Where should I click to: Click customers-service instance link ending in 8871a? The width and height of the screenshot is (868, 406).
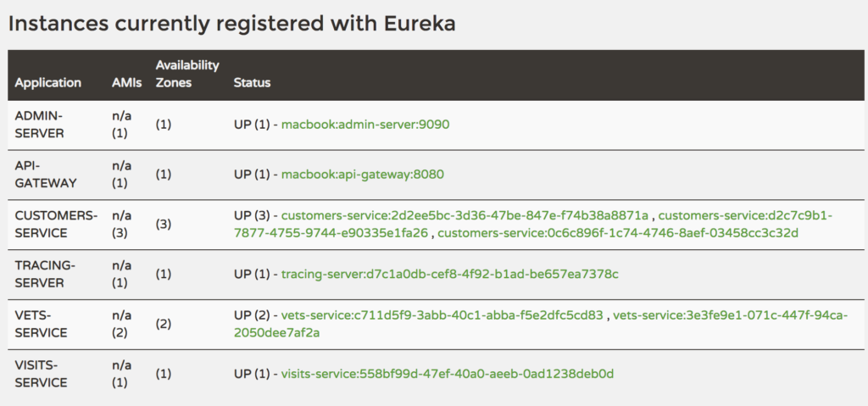pyautogui.click(x=465, y=215)
